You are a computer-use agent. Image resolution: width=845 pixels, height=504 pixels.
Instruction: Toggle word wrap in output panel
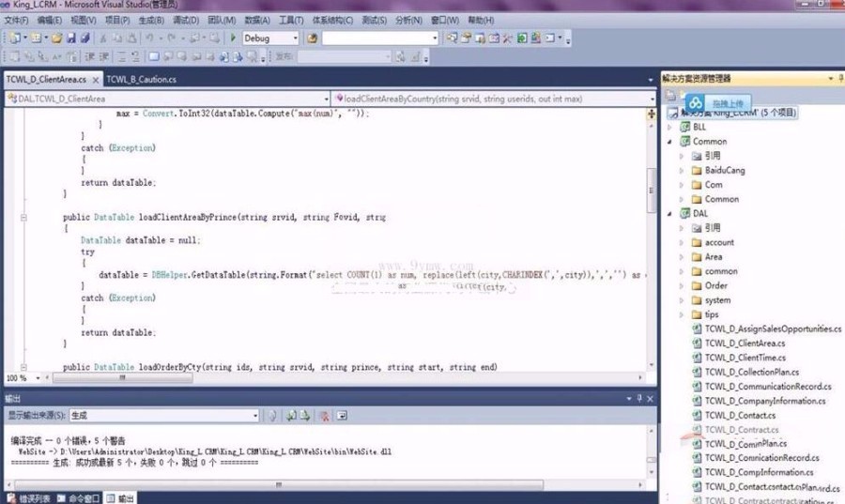tap(342, 416)
